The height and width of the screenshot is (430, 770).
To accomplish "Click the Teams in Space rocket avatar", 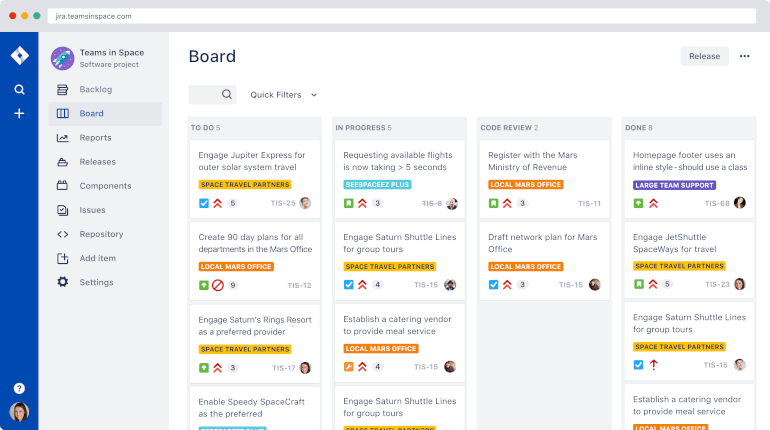I will click(62, 58).
